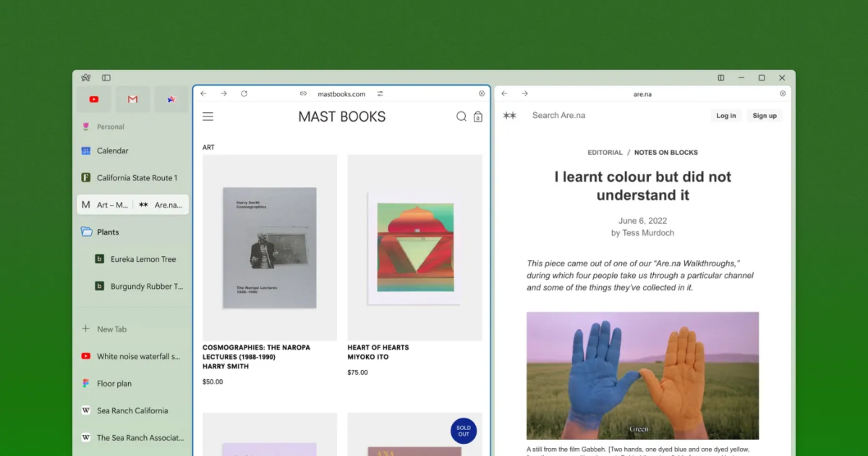This screenshot has height=456, width=868.
Task: Click the June 6, 2022 date
Action: (x=642, y=221)
